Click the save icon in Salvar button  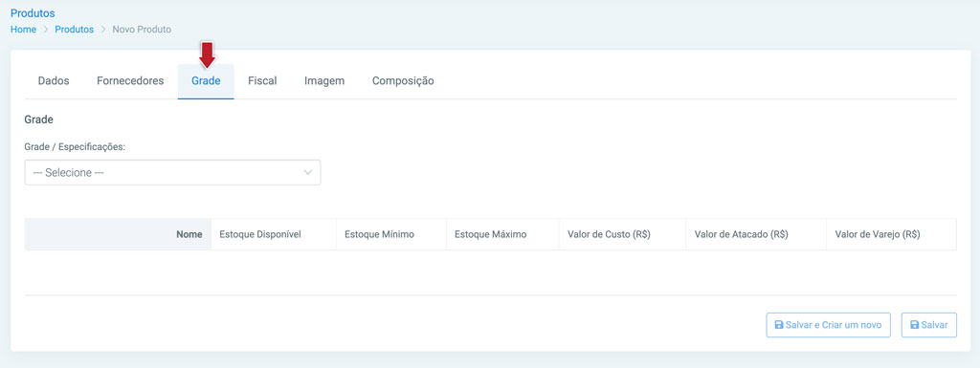tap(914, 325)
